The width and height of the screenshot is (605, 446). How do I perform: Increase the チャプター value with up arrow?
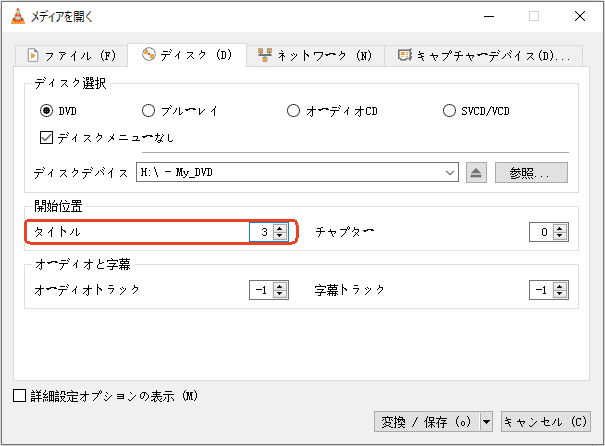560,228
